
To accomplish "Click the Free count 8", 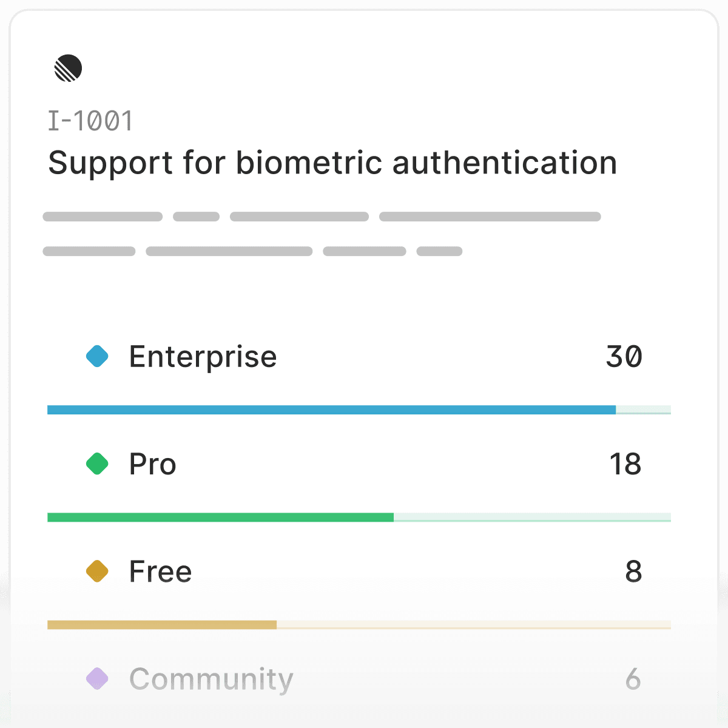I will (634, 571).
